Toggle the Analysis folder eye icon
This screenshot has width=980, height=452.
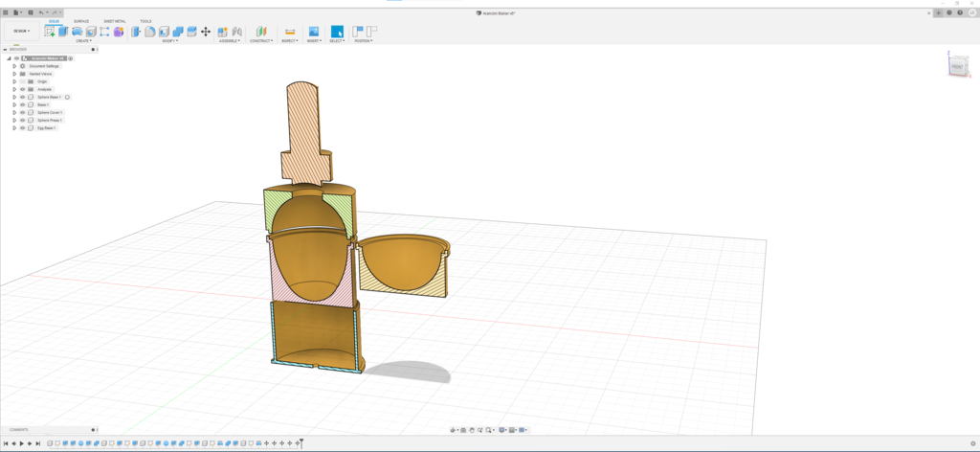23,89
